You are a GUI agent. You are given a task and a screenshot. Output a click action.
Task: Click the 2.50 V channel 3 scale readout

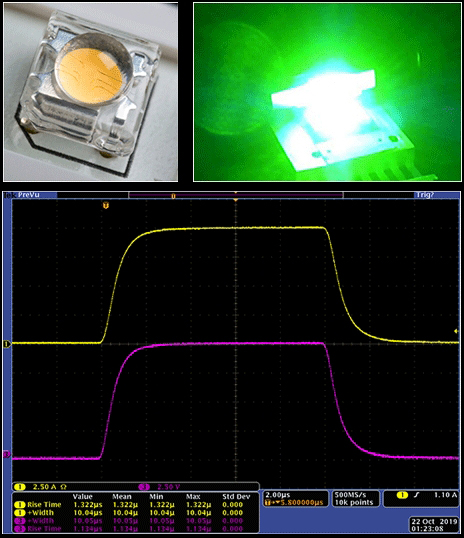click(x=169, y=487)
